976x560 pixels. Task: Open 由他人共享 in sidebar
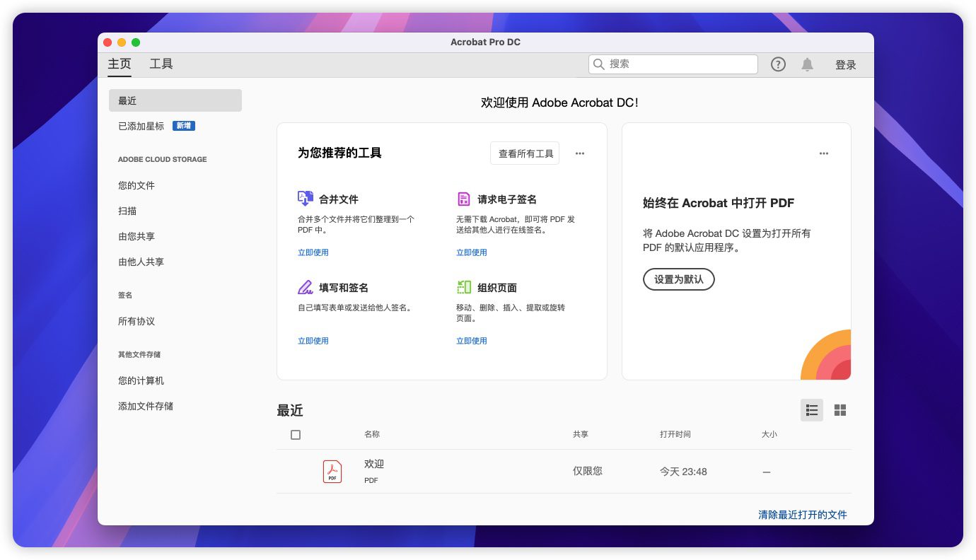[x=141, y=262]
